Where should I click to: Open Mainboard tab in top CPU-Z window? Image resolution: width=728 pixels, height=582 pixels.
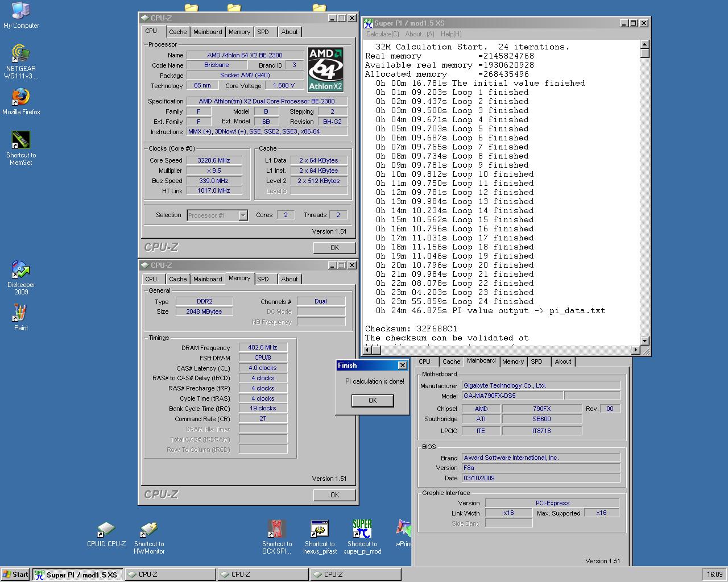(208, 32)
